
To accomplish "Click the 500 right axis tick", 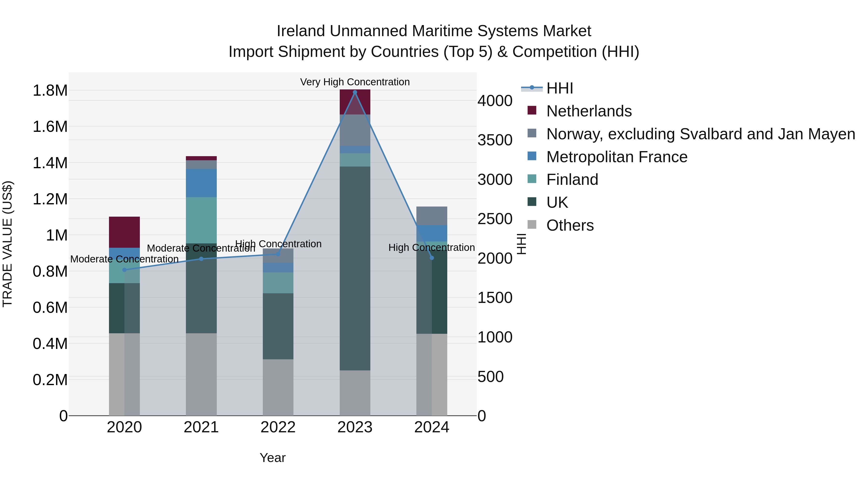I will pyautogui.click(x=491, y=376).
